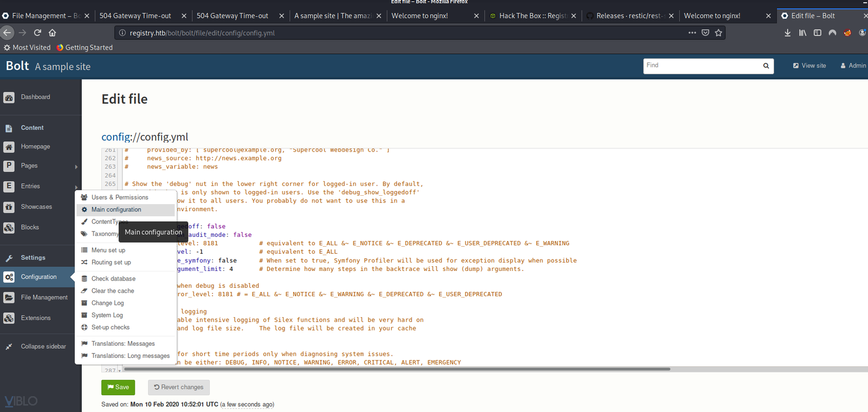Click the Clear the cache eraser icon
Screen dimensions: 868x412
tap(84, 291)
